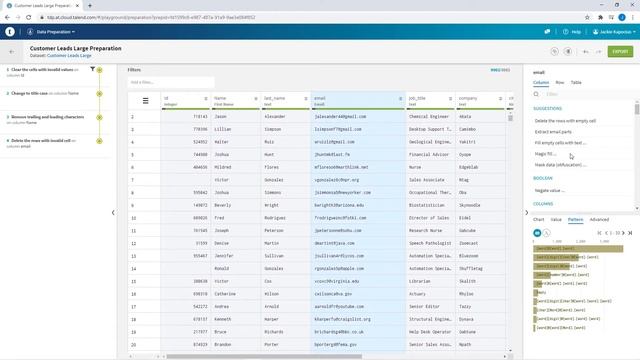Click the undo arrow in the toolbar
This screenshot has width=640, height=360.
[x=585, y=52]
